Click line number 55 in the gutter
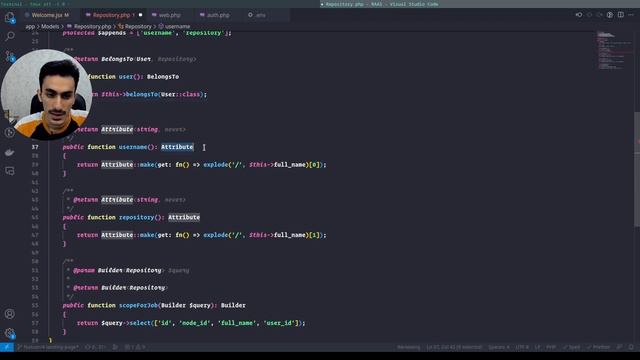Image resolution: width=640 pixels, height=360 pixels. [35, 305]
